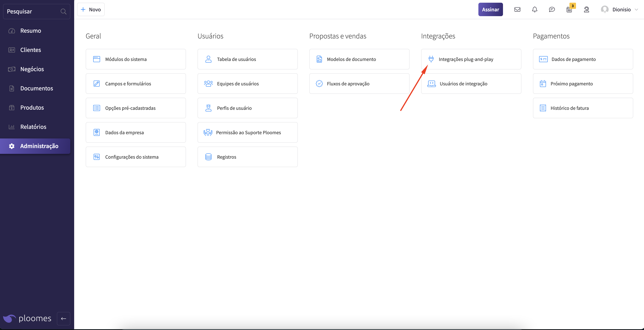Open calendar icon with badge 3
The height and width of the screenshot is (330, 644).
(569, 10)
